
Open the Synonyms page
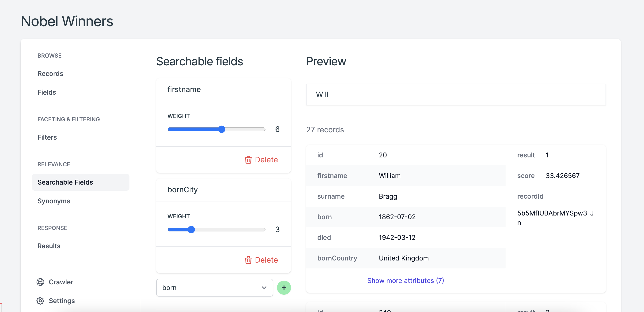coord(53,201)
